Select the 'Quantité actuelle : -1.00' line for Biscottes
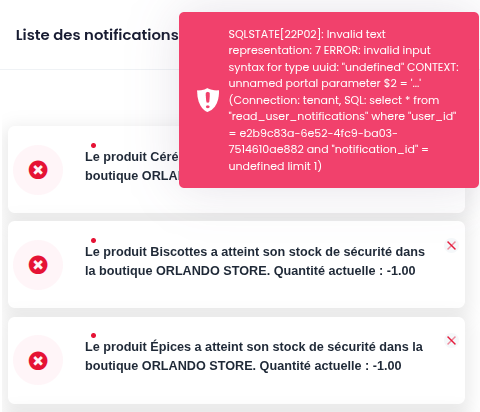480x412 pixels. (x=345, y=271)
